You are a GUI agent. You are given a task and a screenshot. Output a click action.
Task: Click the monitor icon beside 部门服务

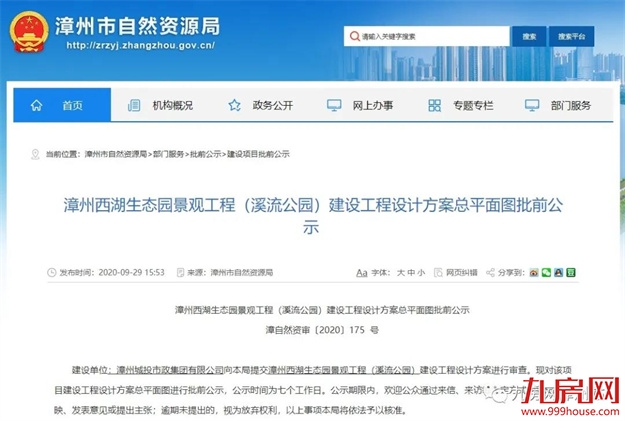[532, 105]
